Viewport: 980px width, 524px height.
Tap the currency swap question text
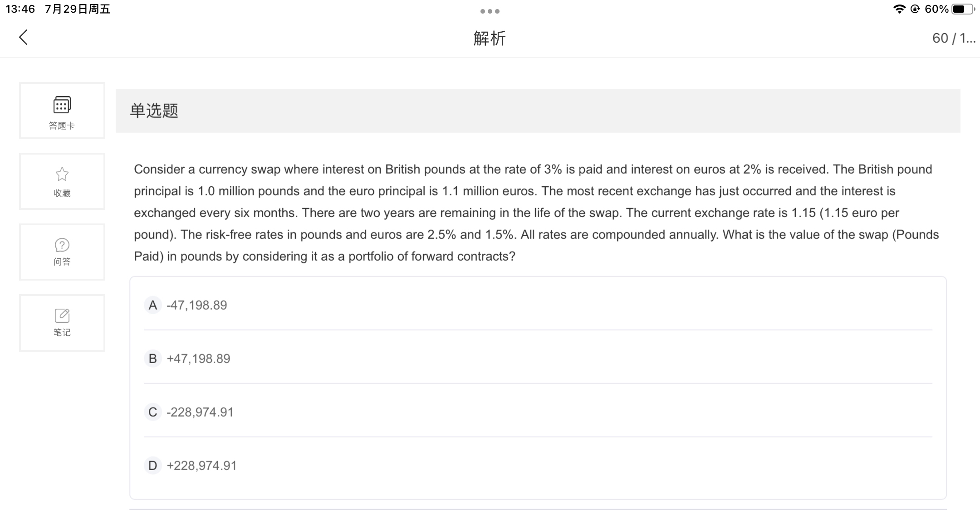point(535,213)
